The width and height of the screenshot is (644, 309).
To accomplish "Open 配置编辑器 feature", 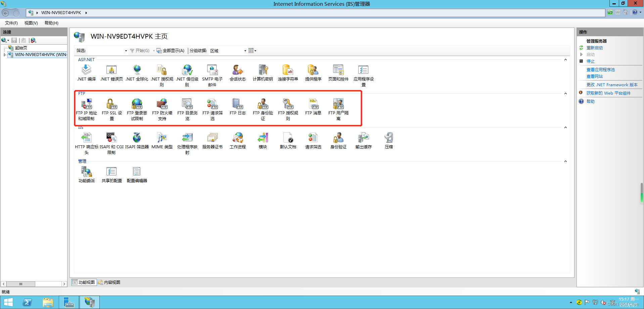I will point(137,174).
